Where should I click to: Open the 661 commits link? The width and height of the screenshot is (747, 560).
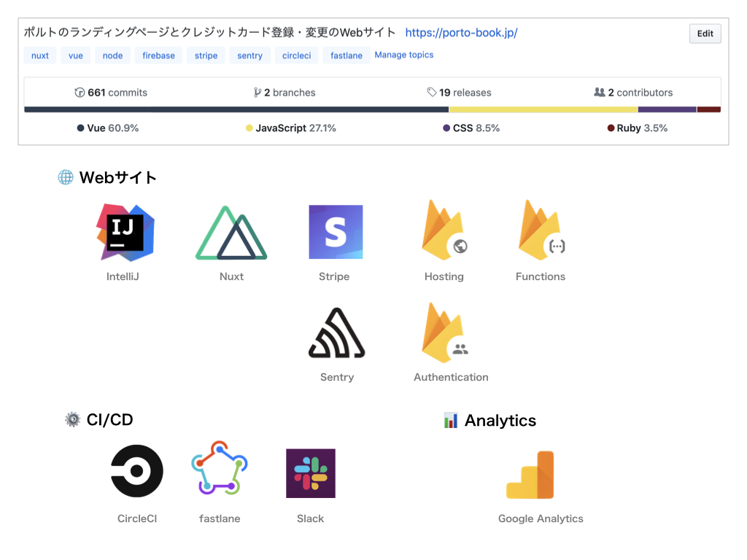tap(111, 93)
